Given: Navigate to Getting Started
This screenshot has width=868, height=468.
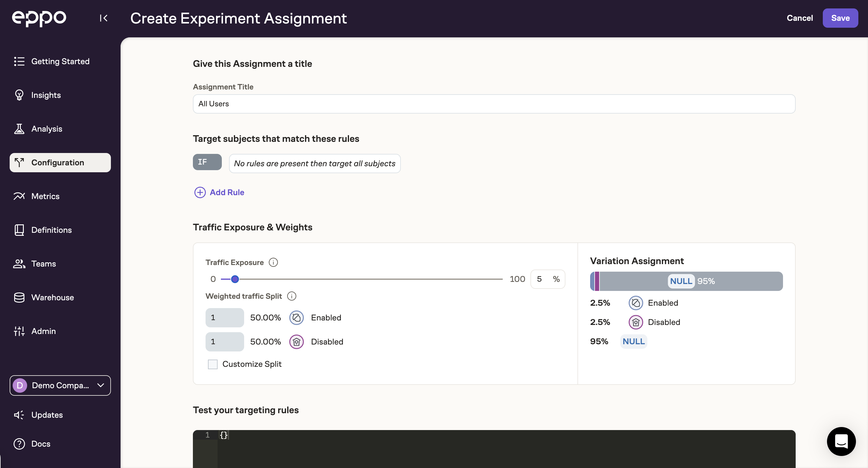Looking at the screenshot, I should (x=61, y=61).
